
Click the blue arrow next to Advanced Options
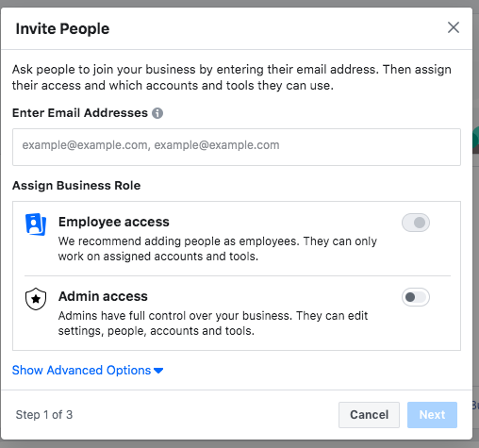(x=158, y=371)
